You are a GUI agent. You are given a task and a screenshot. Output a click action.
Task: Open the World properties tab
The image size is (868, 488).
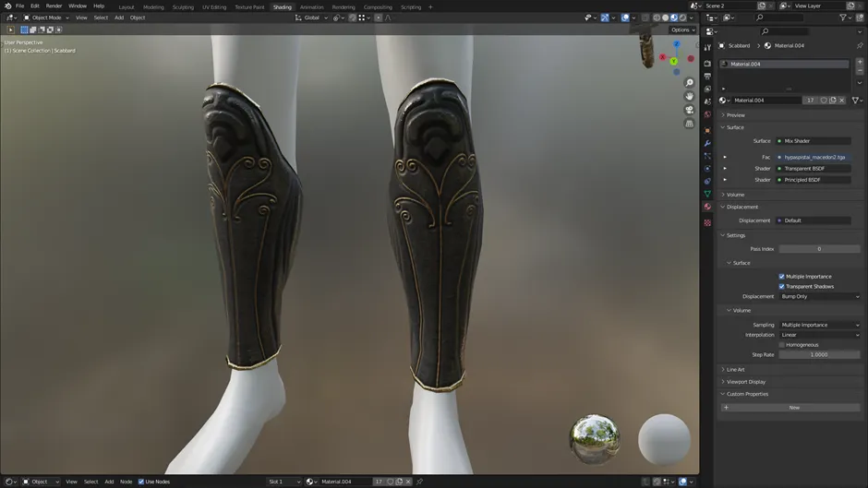coord(707,114)
